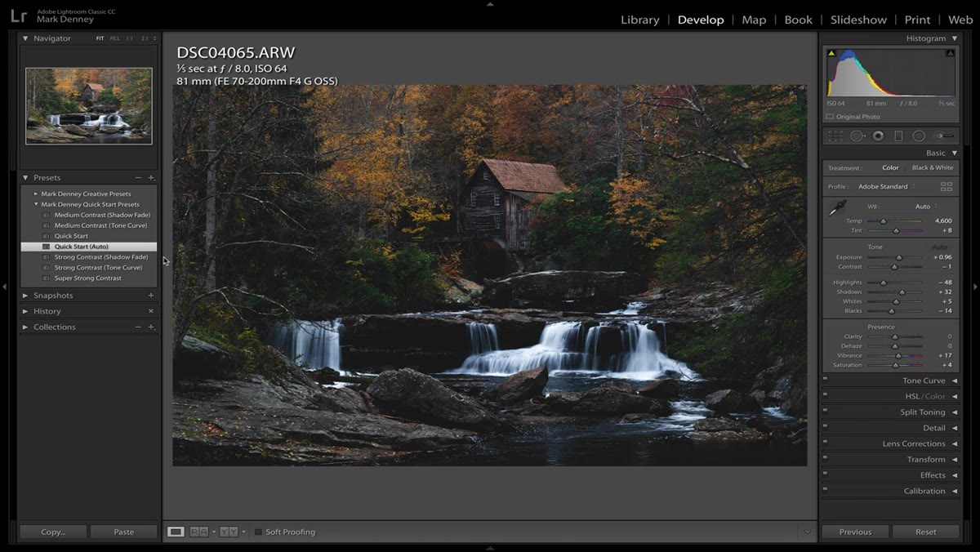Click the reference view YY button
The image size is (980, 552).
click(229, 532)
